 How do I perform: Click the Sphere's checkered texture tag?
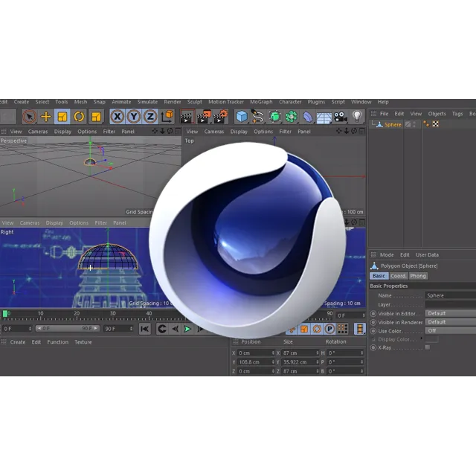[436, 124]
